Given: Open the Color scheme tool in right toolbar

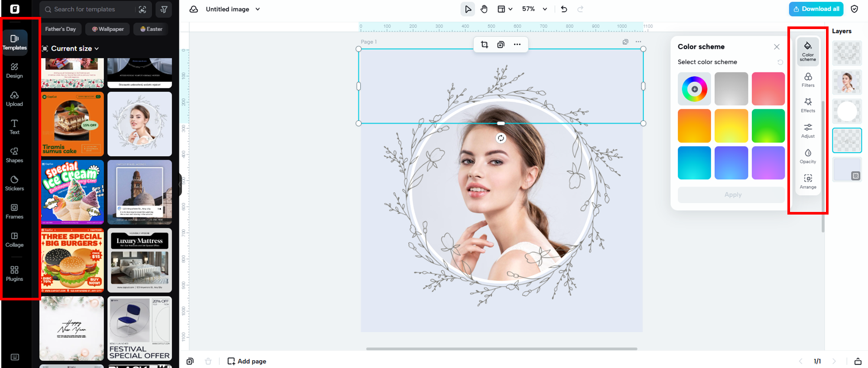Looking at the screenshot, I should pyautogui.click(x=808, y=52).
